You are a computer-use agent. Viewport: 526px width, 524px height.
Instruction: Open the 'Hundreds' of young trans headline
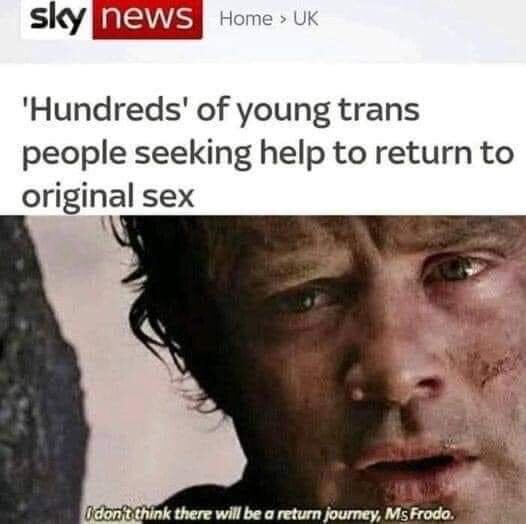[267, 153]
